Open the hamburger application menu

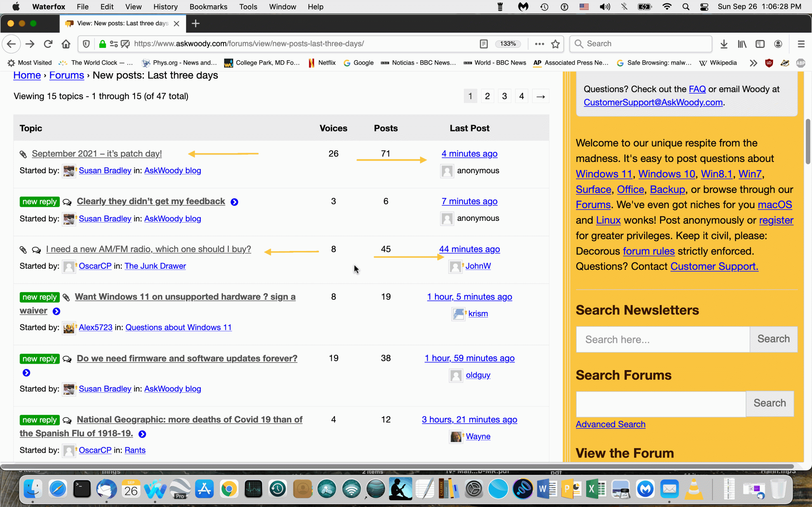[x=801, y=44]
